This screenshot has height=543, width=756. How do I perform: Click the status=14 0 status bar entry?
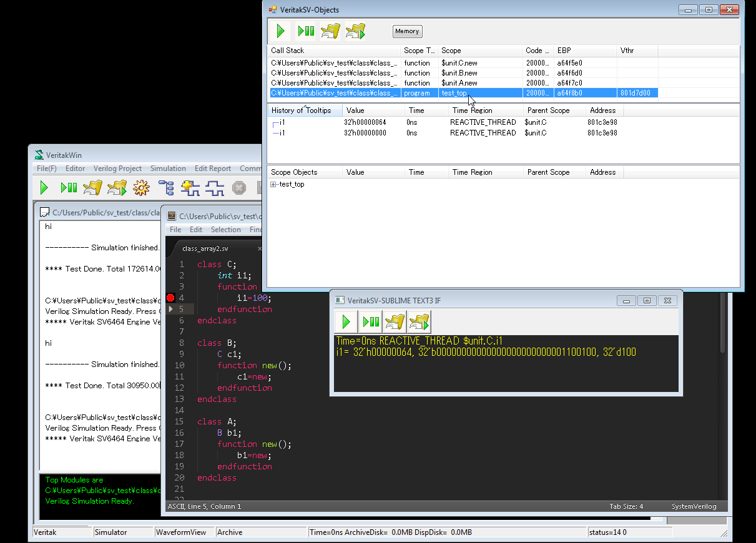[x=629, y=532]
